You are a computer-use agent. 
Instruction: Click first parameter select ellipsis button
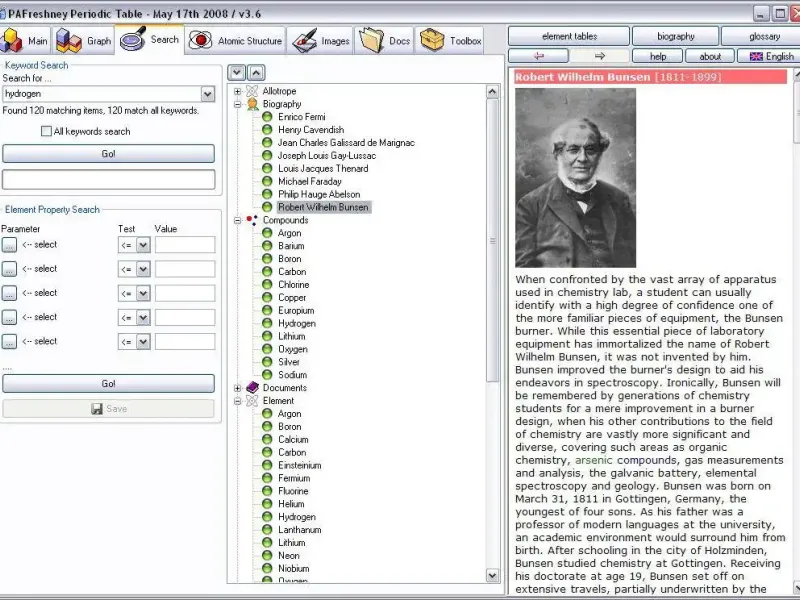(x=9, y=245)
